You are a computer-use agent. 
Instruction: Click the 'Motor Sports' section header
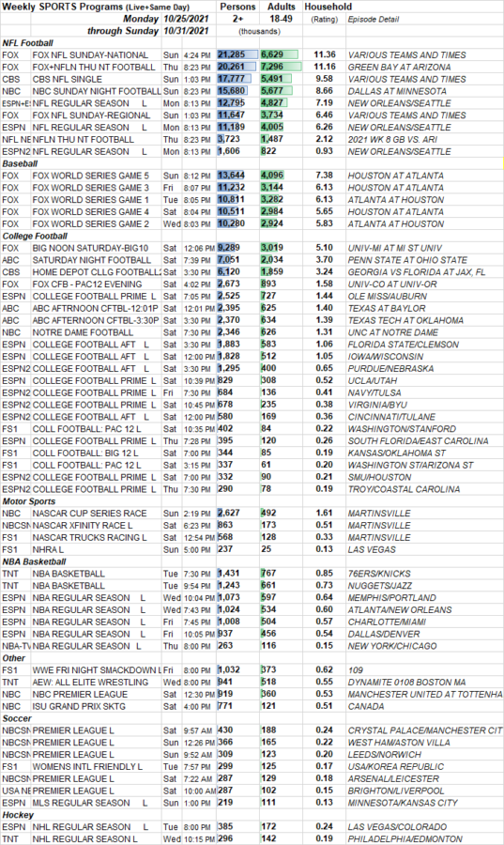[29, 501]
